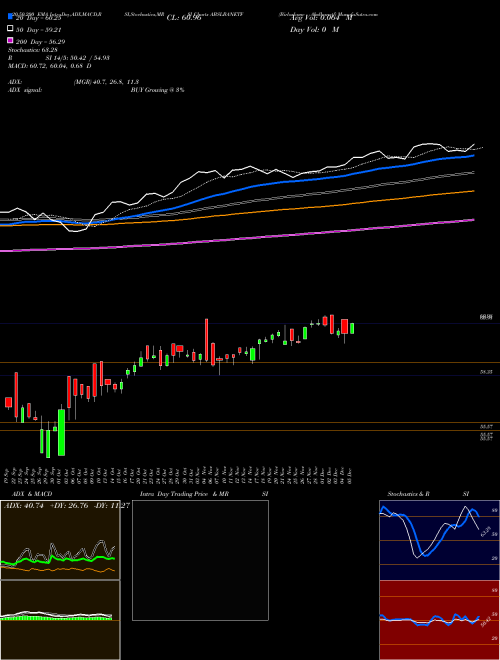Click the 'Intra Day Trading Price & MR' title
Viewport: 500px width, 660px height.
pyautogui.click(x=184, y=494)
